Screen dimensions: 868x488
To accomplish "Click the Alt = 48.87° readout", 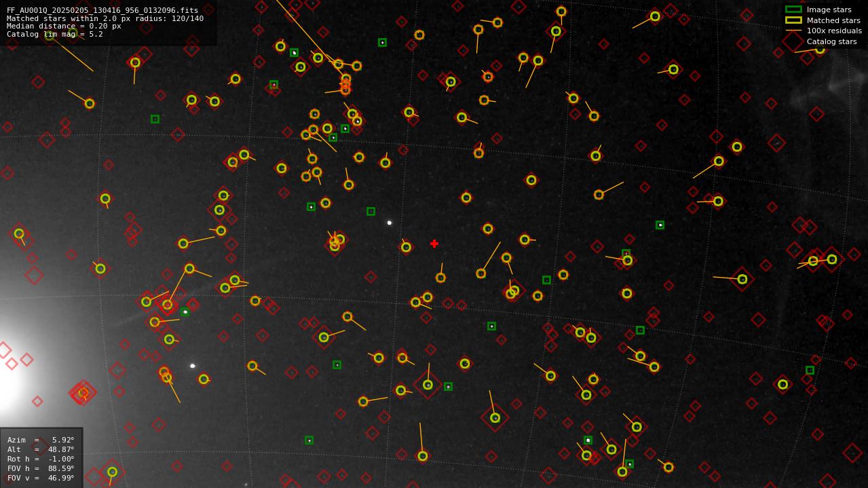I will click(41, 449).
